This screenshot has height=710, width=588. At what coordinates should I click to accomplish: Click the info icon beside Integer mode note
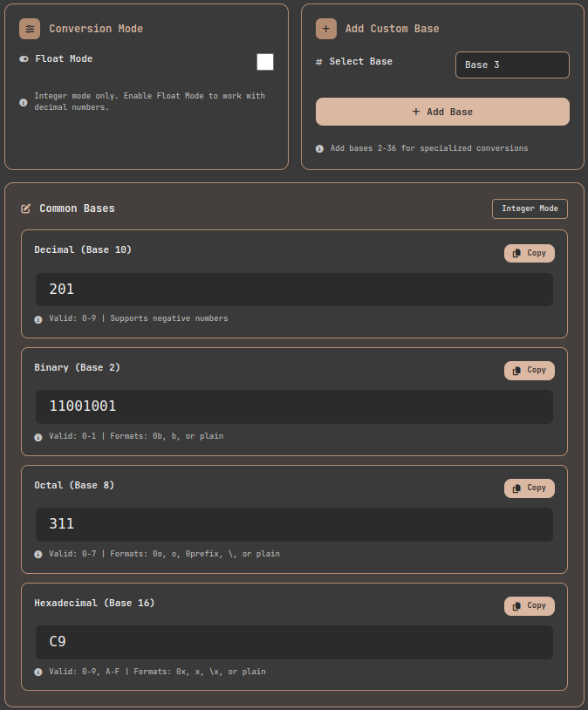24,102
